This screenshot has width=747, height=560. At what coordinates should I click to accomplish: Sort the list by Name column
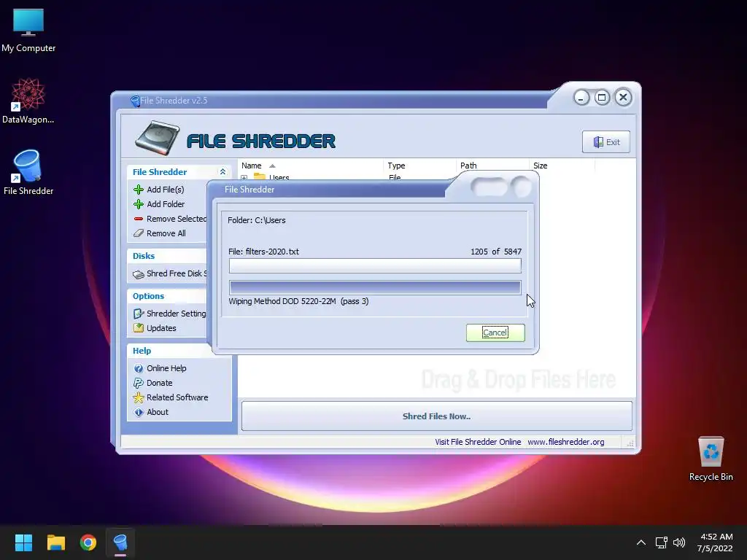[x=310, y=166]
